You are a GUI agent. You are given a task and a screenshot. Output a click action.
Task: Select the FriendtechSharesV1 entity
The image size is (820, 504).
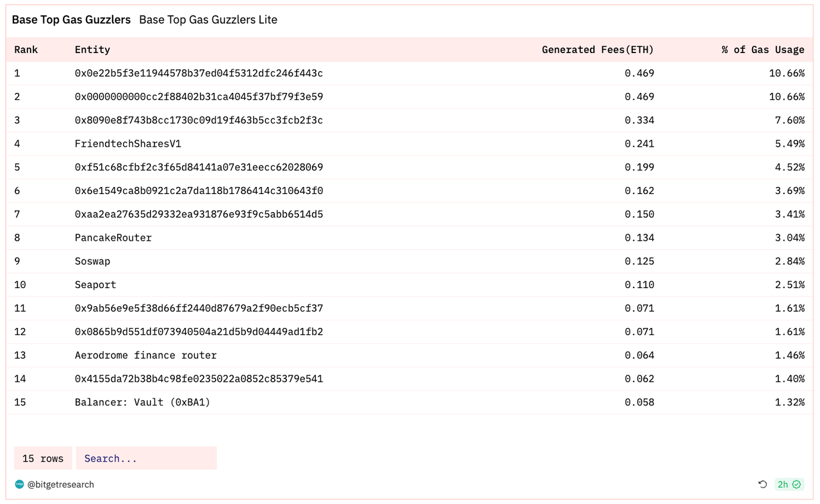128,143
